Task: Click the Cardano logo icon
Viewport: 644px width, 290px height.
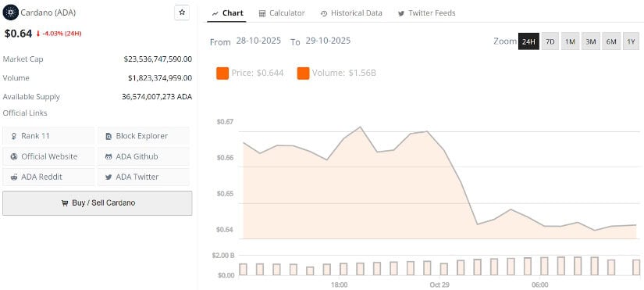Action: point(10,13)
